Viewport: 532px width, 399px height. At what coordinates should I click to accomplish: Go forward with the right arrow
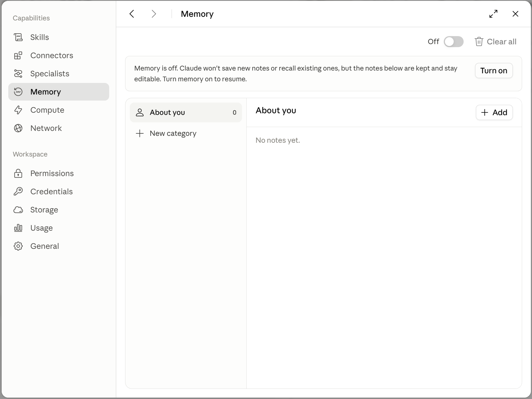[x=154, y=14]
